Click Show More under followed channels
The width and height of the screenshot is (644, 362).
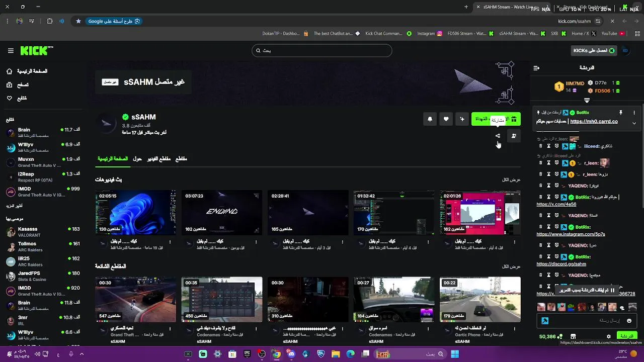pyautogui.click(x=14, y=206)
